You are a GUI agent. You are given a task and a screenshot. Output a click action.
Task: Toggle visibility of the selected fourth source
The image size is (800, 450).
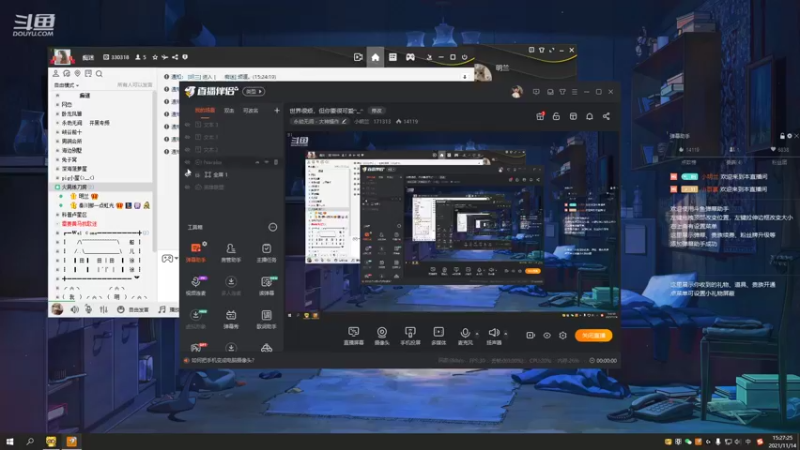click(187, 162)
